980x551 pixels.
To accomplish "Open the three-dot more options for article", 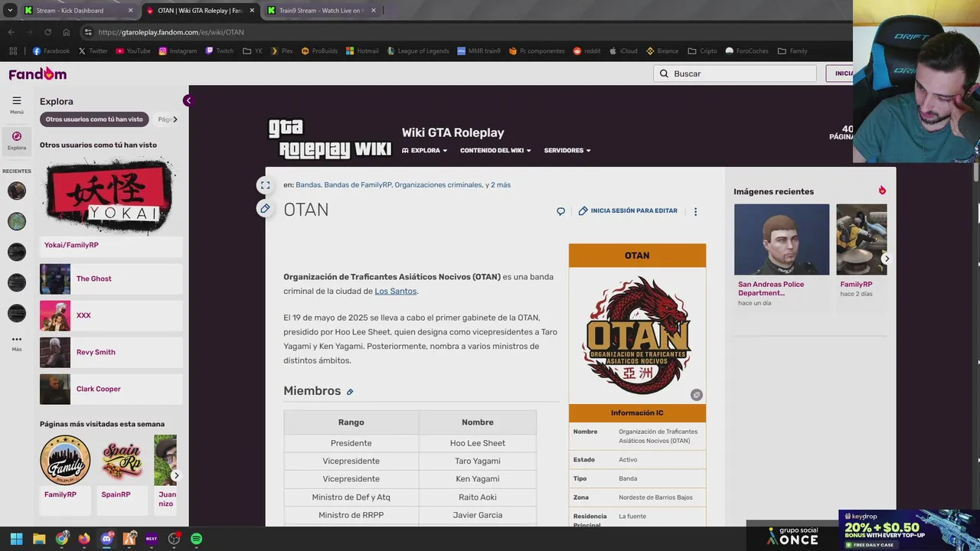I will (695, 211).
